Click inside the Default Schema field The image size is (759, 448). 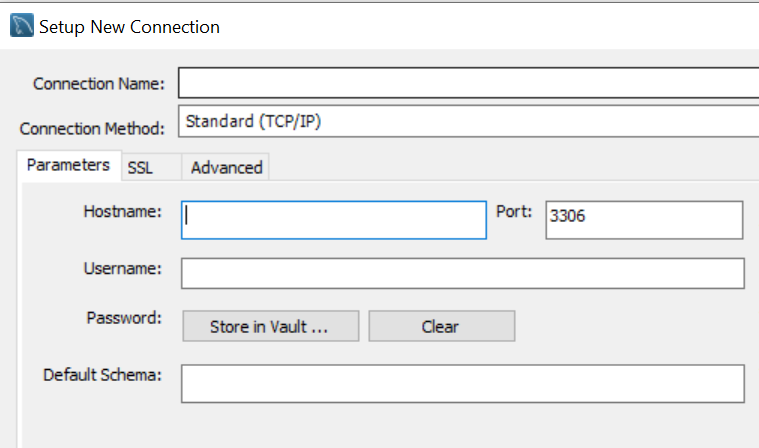click(462, 383)
